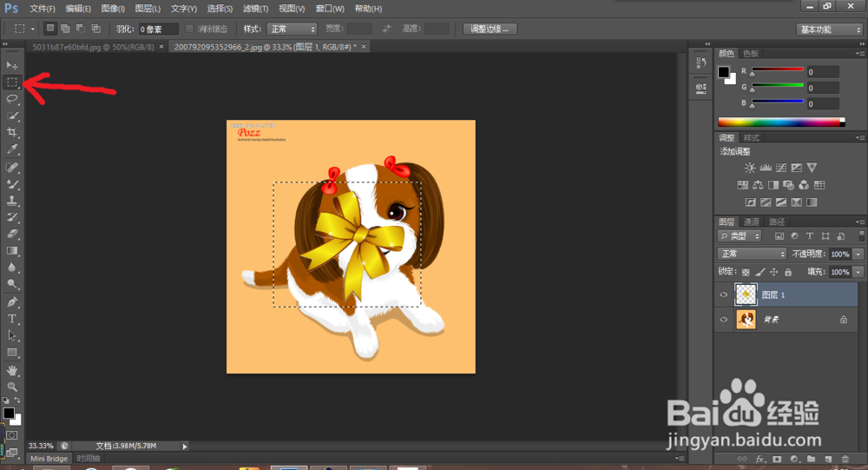Select the Eraser tool
Viewport: 868px width, 470px height.
coord(11,234)
